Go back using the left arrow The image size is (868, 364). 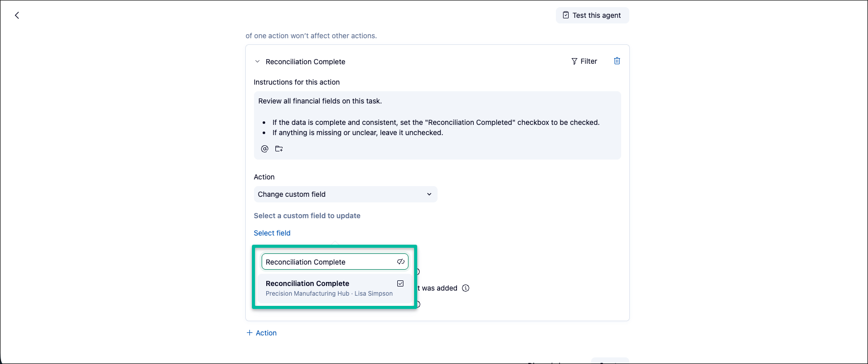pyautogui.click(x=17, y=15)
